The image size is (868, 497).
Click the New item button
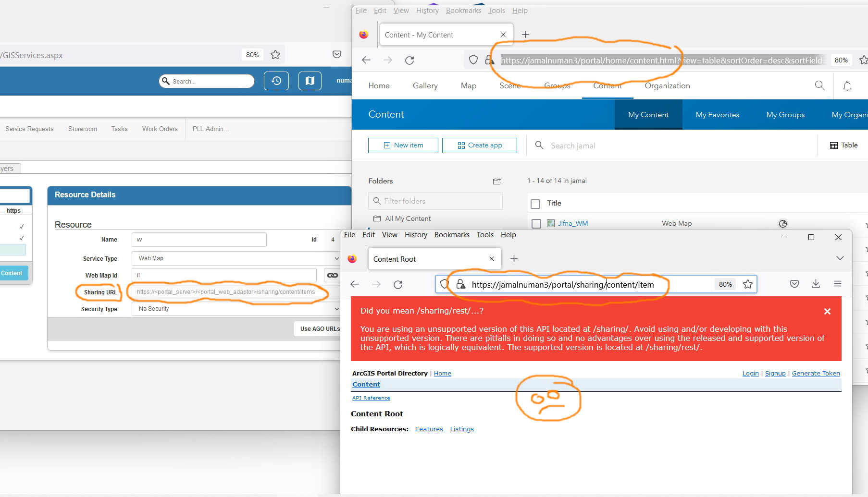403,145
